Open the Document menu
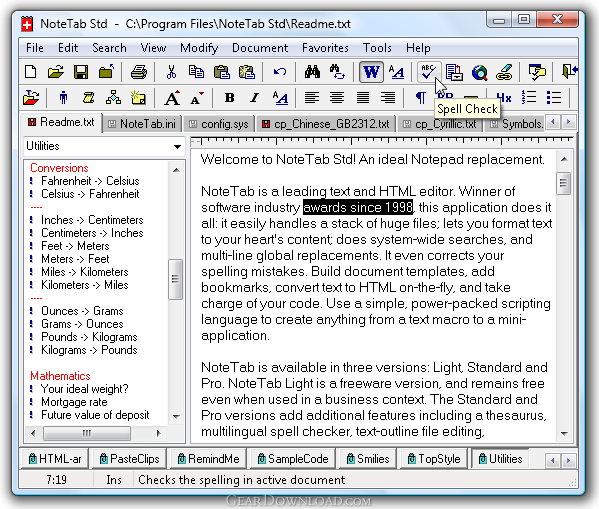 (x=260, y=48)
